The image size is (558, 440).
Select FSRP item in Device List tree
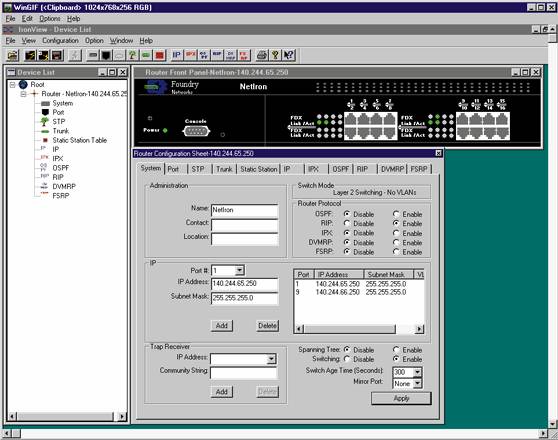(60, 196)
